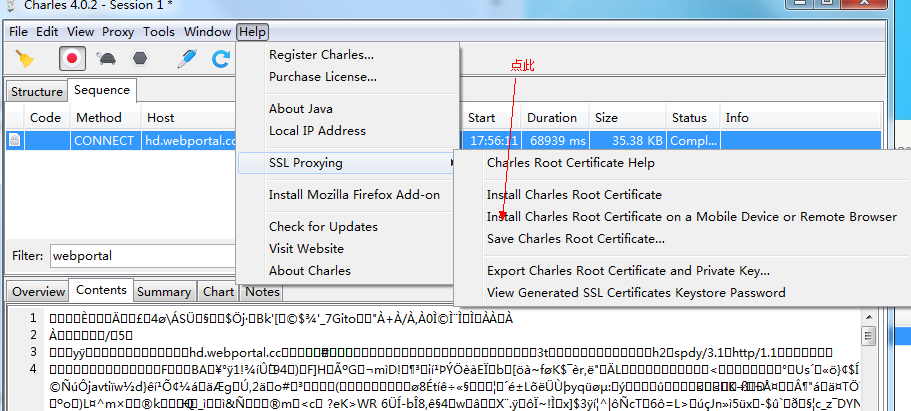911x411 pixels.
Task: Close the open Help menu
Action: point(253,32)
